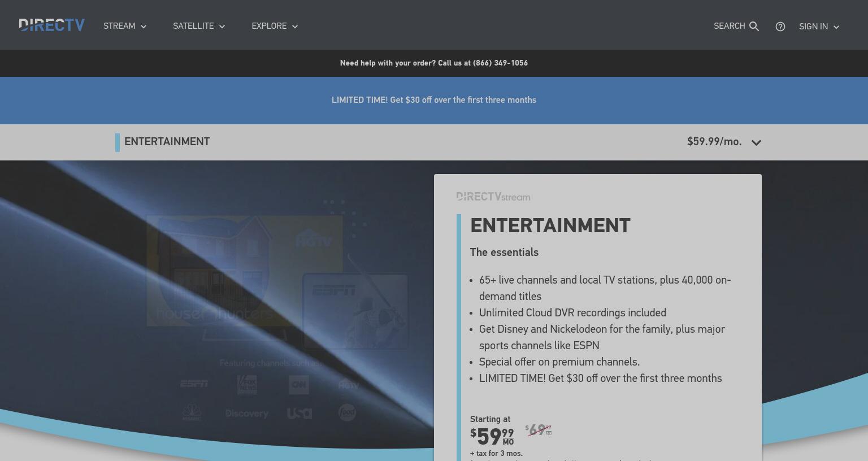Click the DIRECTV stream logo in the card
This screenshot has height=461, width=868.
[x=493, y=197]
